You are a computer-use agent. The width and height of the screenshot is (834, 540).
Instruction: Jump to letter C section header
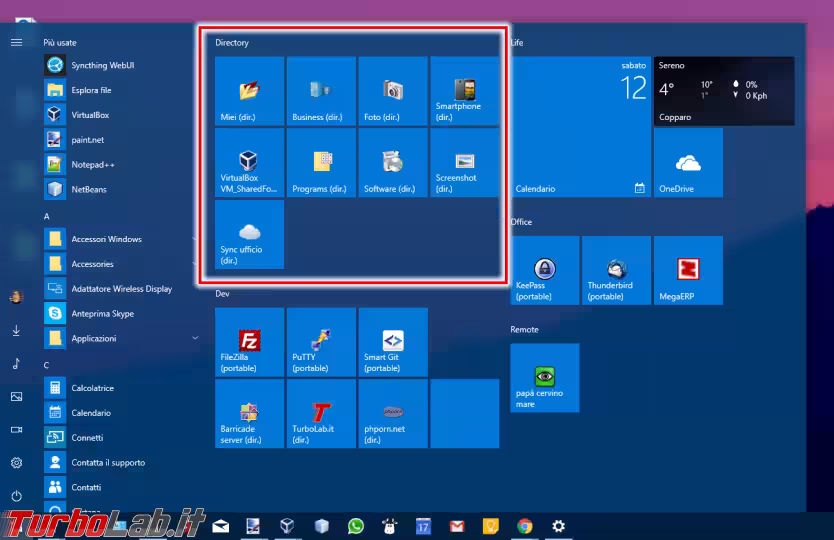click(x=47, y=365)
